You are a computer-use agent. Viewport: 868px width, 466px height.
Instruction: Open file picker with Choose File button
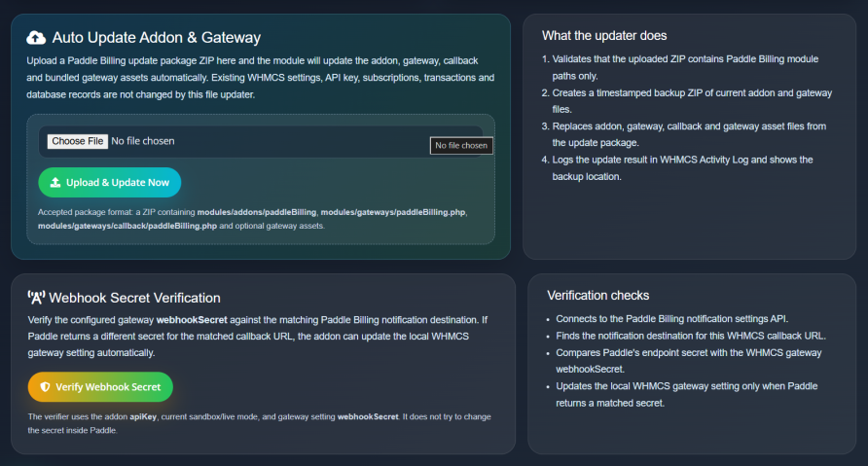(x=78, y=141)
